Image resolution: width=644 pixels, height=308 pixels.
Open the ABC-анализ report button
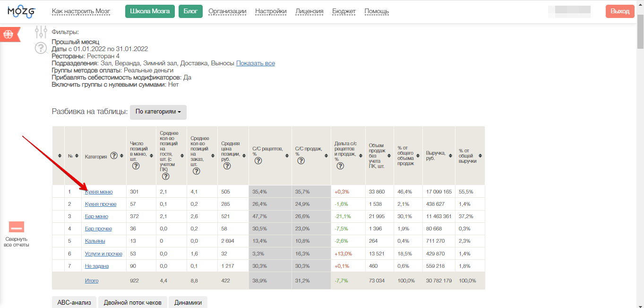click(74, 303)
